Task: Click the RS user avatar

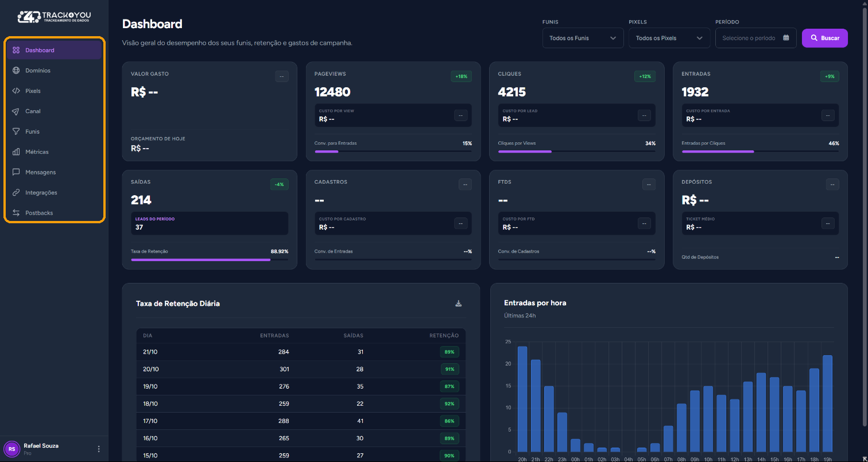Action: pos(11,449)
